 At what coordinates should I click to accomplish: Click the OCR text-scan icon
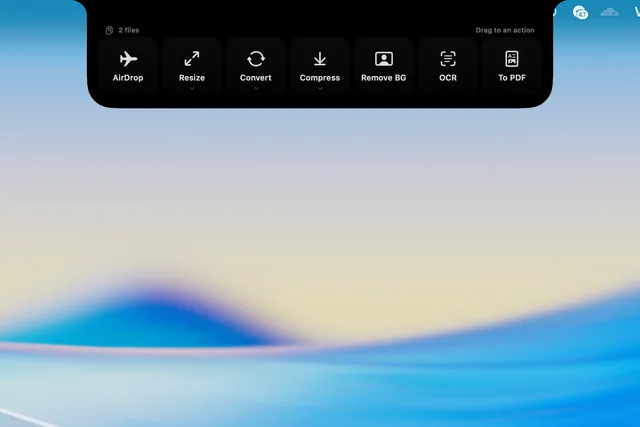tap(448, 59)
